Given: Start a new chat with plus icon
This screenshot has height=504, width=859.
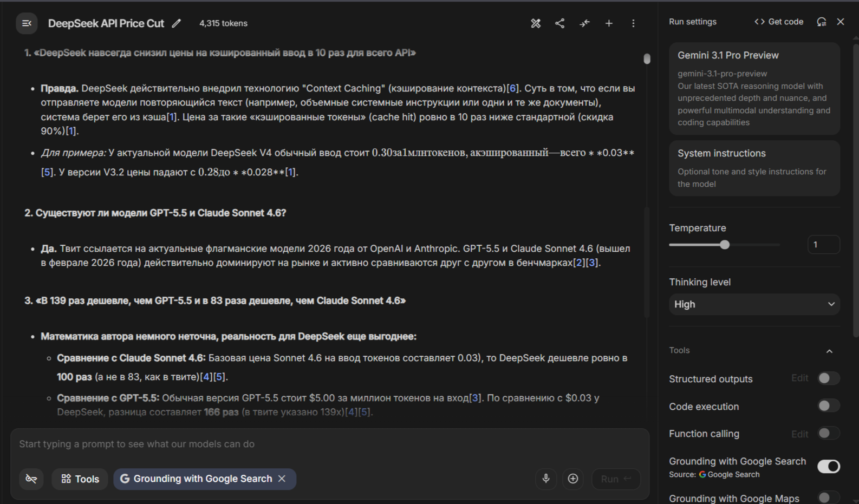Looking at the screenshot, I should coord(609,23).
